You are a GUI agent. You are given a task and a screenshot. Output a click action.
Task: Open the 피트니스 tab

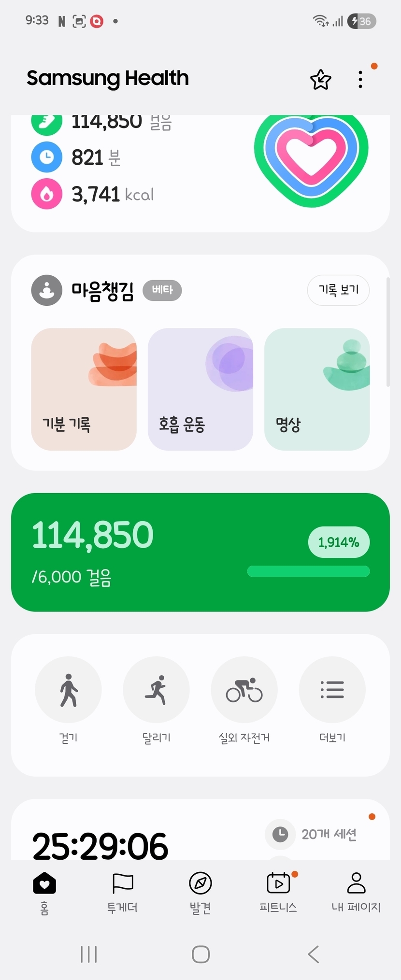tap(278, 893)
